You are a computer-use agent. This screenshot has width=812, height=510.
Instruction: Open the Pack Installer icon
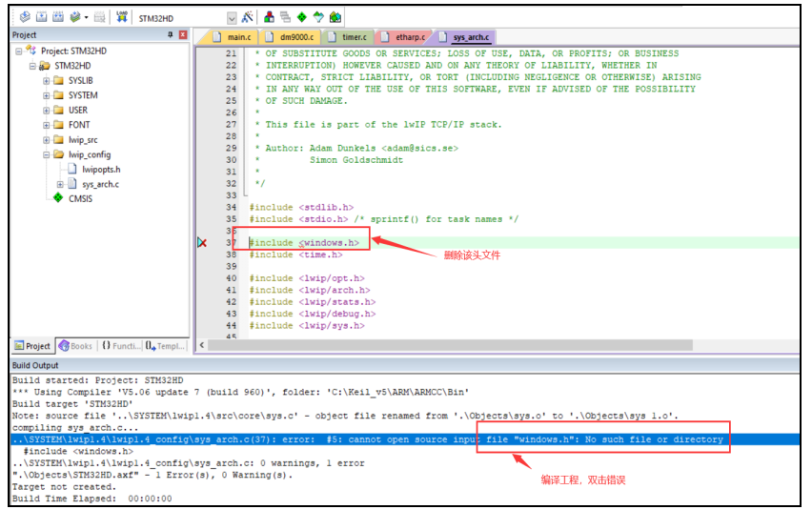[x=335, y=17]
